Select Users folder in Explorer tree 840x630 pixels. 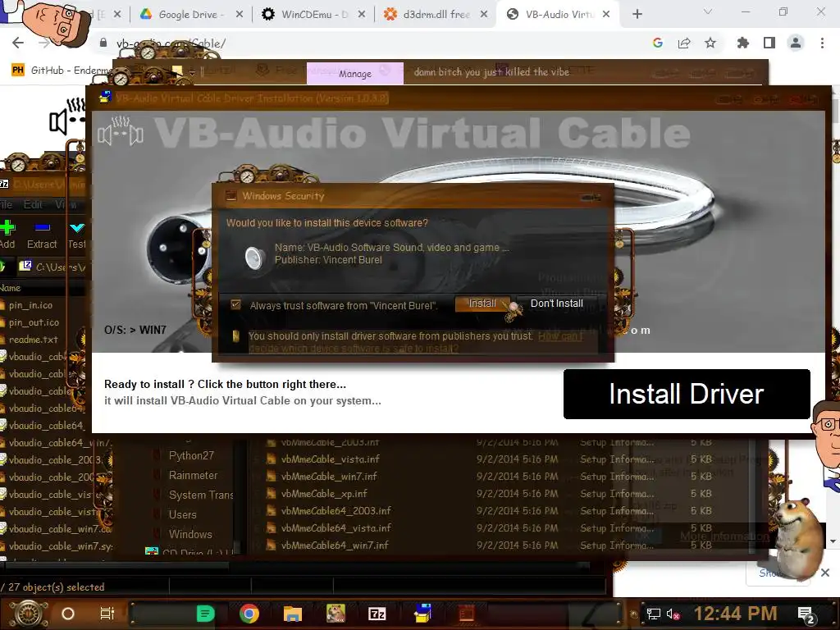click(x=182, y=514)
